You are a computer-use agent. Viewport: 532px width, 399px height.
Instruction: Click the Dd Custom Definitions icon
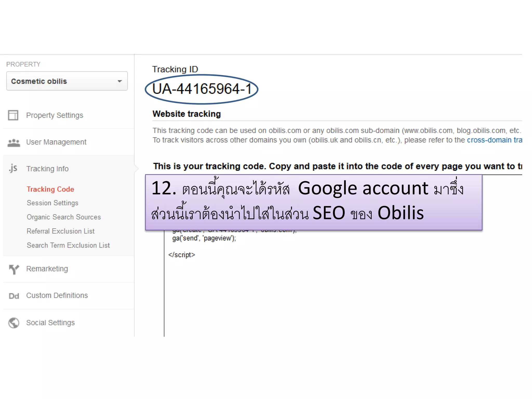pyautogui.click(x=14, y=296)
